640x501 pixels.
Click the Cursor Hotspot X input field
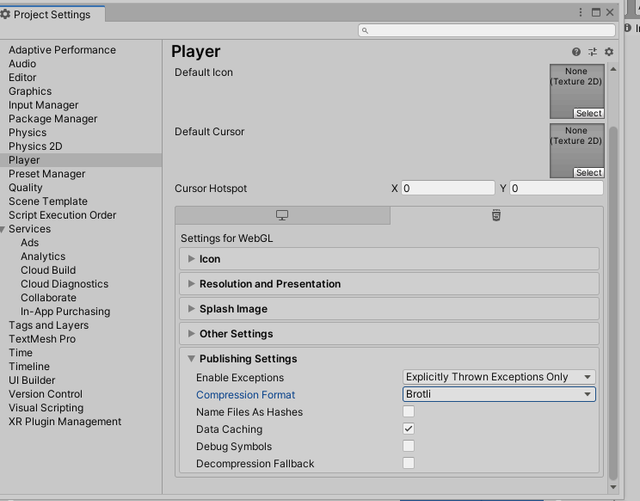447,188
